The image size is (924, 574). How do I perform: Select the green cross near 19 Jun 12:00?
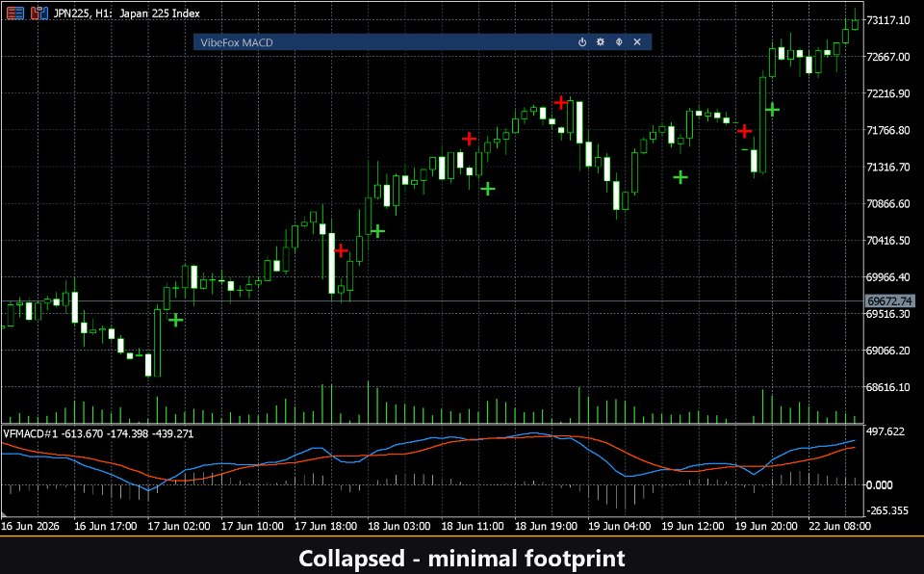[x=680, y=177]
